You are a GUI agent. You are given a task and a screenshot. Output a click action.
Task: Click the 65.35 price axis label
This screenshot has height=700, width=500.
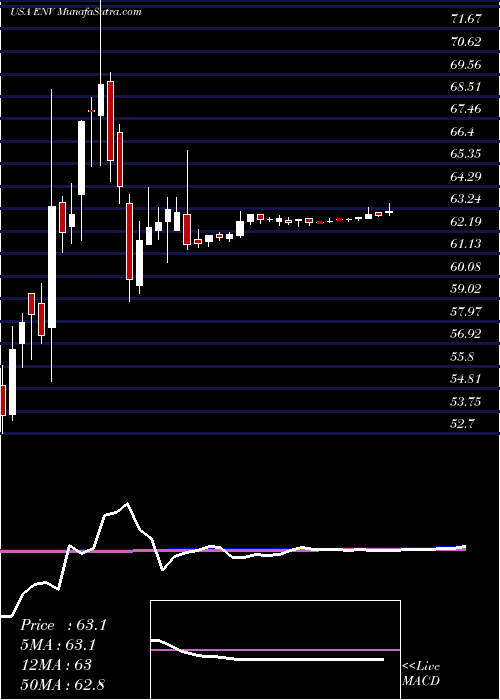[466, 154]
